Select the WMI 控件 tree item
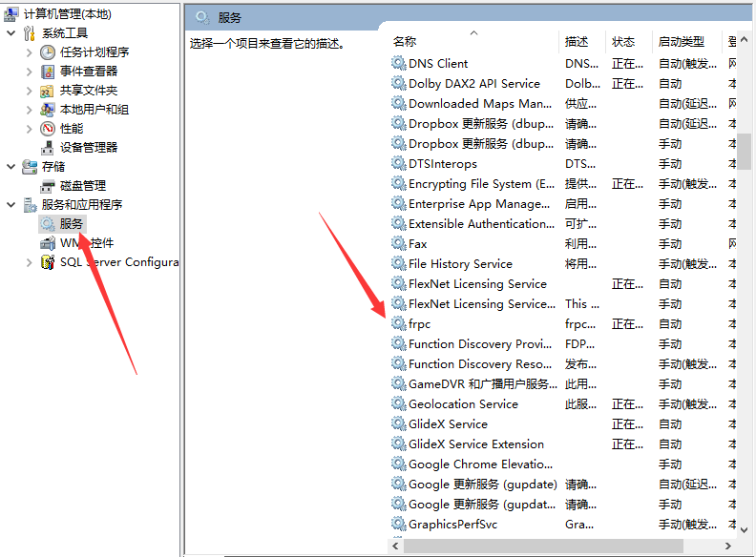The width and height of the screenshot is (756, 557). coord(87,243)
